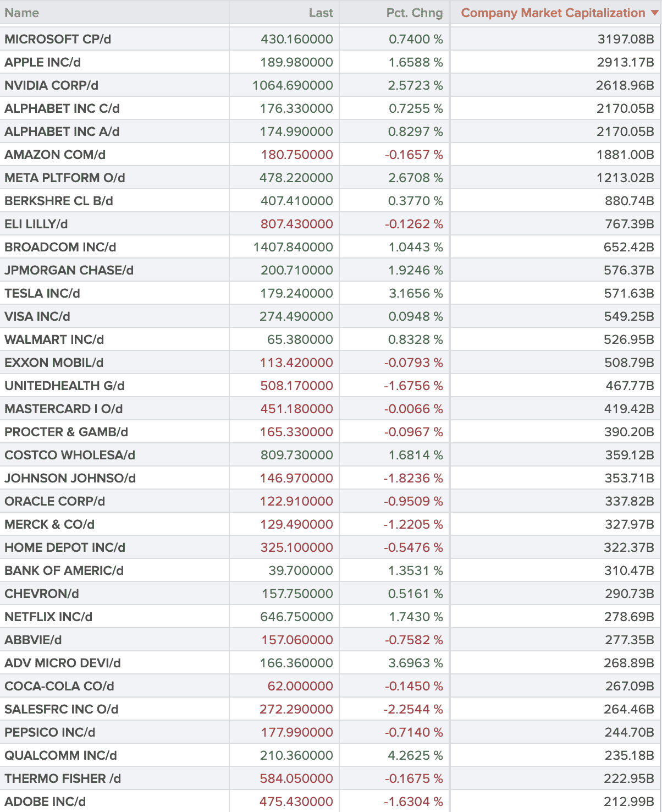The width and height of the screenshot is (662, 812).
Task: Click Eli Lilly's last price 807.430000
Action: (x=297, y=224)
